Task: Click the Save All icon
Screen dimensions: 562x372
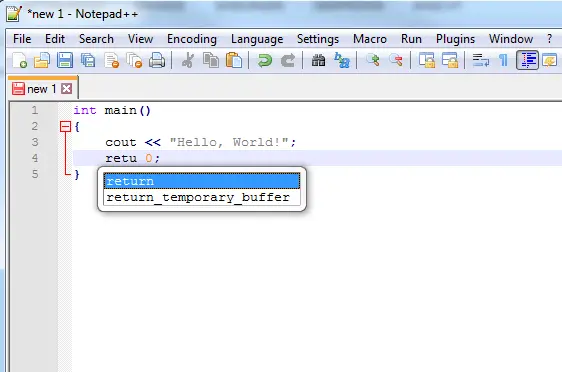Action: click(88, 60)
